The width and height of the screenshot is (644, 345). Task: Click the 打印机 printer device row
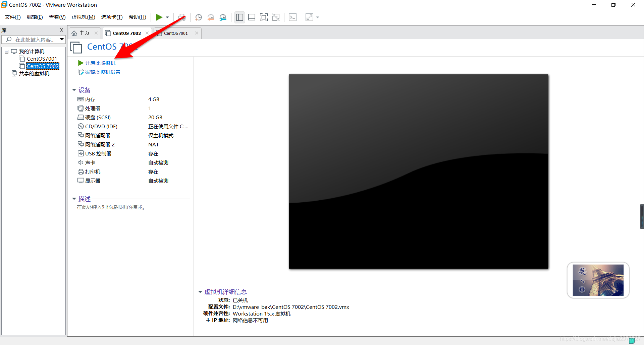coord(133,172)
